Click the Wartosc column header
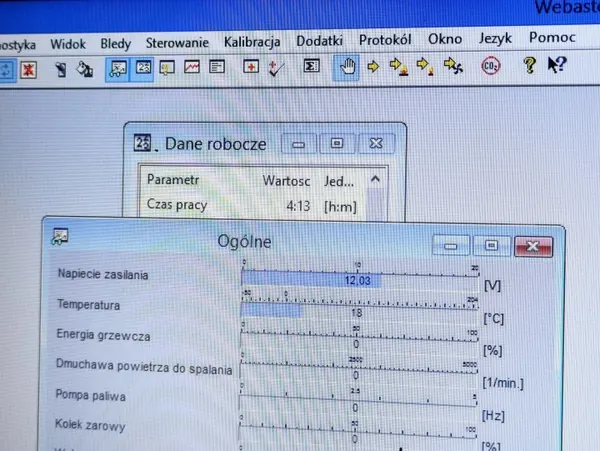Image resolution: width=600 pixels, height=451 pixels. (x=286, y=181)
